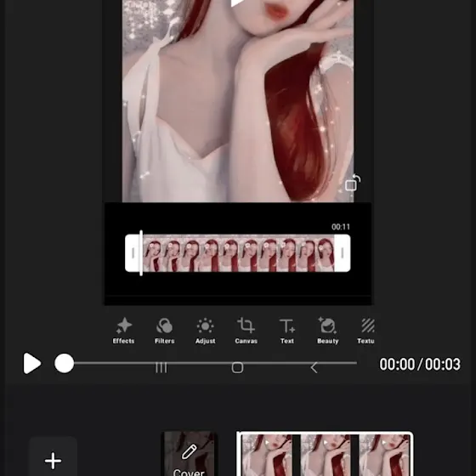Click the playback progress slider knob

tap(64, 363)
